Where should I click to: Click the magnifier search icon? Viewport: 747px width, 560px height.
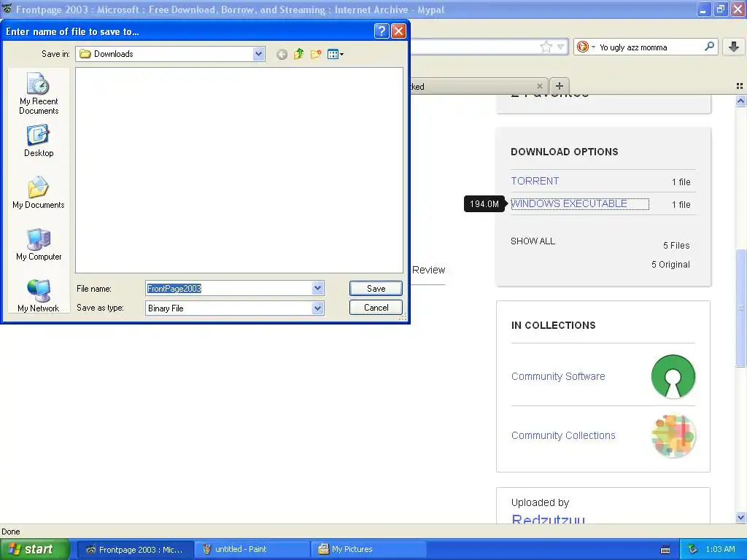709,47
